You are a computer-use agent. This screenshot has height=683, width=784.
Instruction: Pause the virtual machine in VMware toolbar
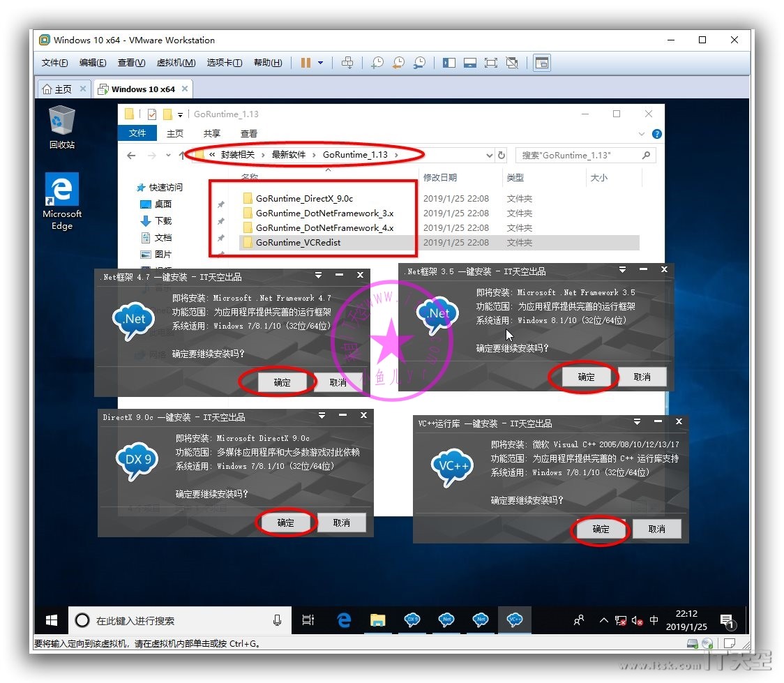(x=306, y=63)
